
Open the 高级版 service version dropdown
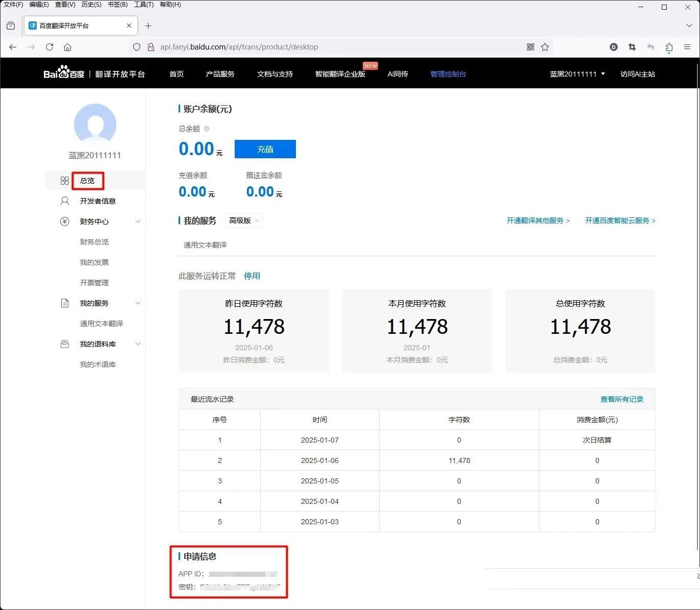244,221
